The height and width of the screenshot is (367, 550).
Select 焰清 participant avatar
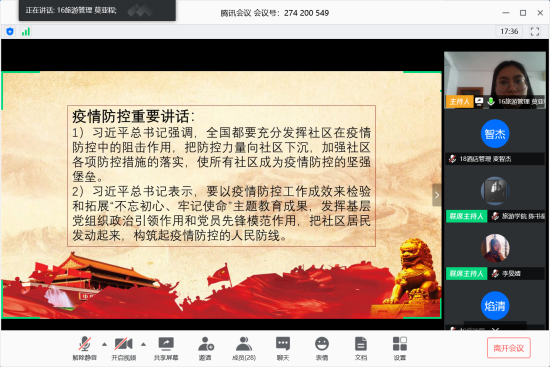coord(495,306)
